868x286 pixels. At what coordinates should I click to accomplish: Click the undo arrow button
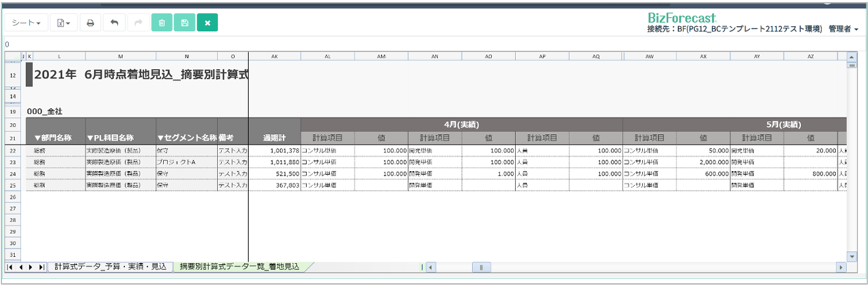coord(114,23)
